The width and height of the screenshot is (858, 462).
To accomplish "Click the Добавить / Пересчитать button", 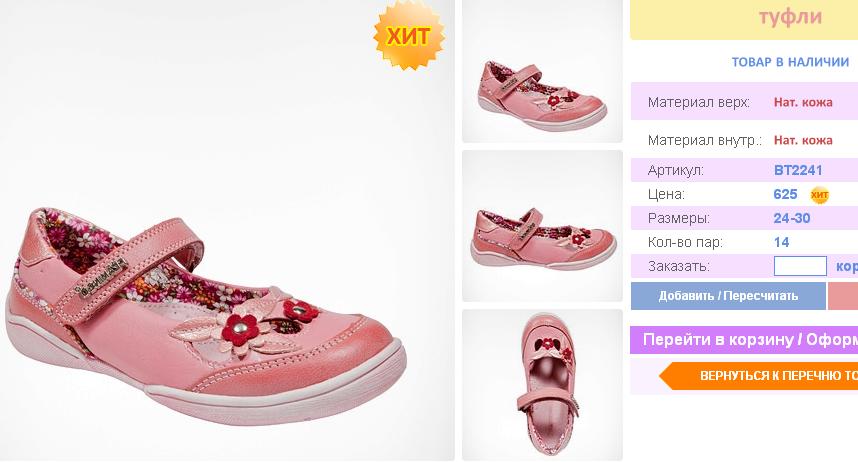I will [x=728, y=296].
